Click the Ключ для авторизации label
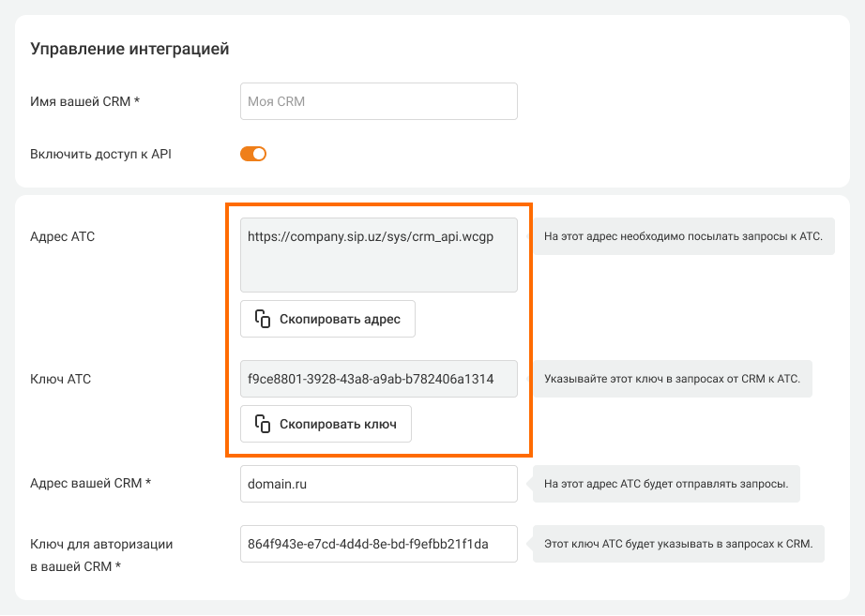Image resolution: width=865 pixels, height=616 pixels. (x=101, y=544)
